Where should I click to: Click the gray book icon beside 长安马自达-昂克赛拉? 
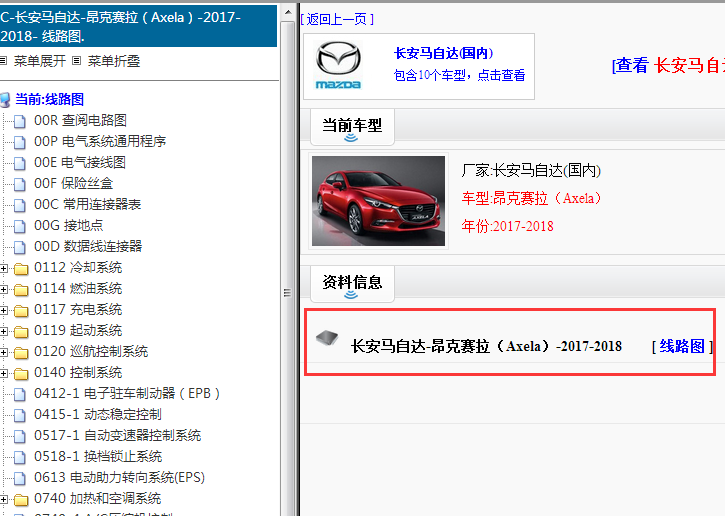coord(327,338)
